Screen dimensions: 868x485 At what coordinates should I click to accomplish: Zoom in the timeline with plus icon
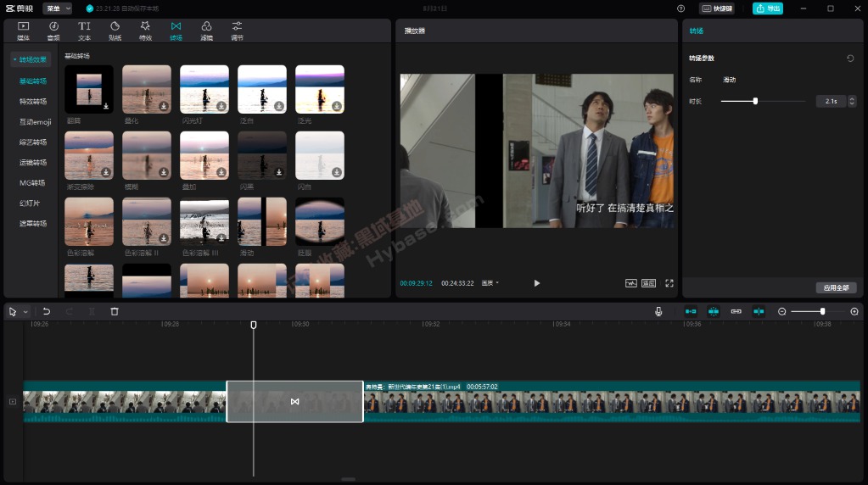[854, 312]
